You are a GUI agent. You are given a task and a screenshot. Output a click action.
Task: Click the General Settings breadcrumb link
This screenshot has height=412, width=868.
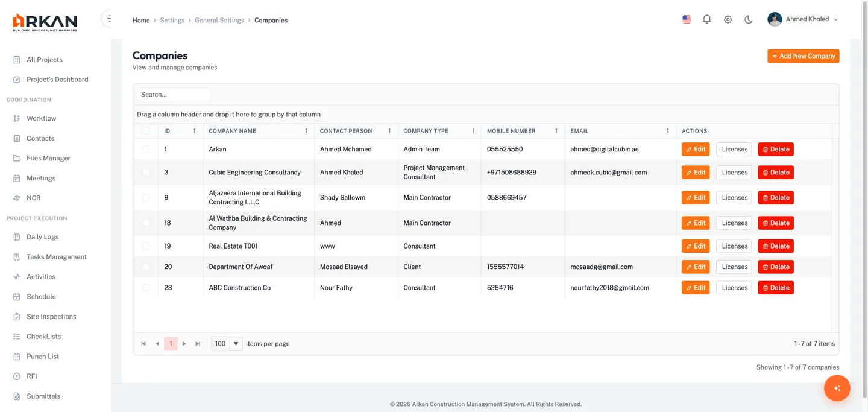pyautogui.click(x=219, y=21)
